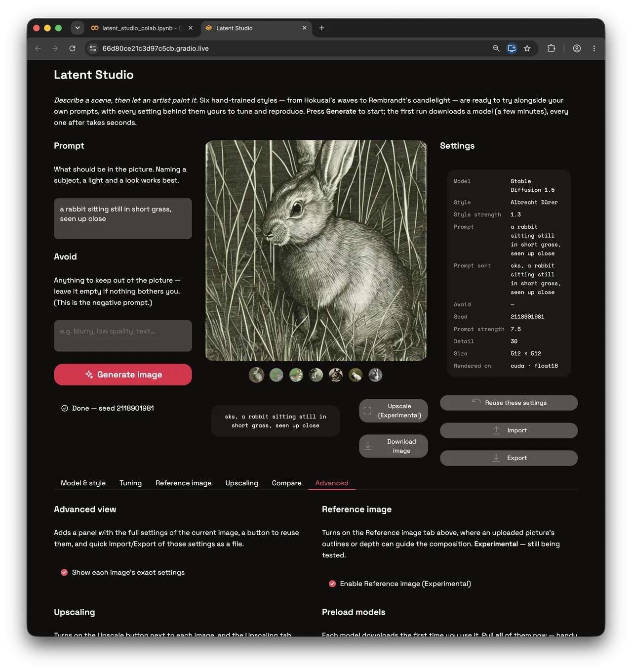Click the large rabbit engraving image
The height and width of the screenshot is (672, 632).
point(316,251)
